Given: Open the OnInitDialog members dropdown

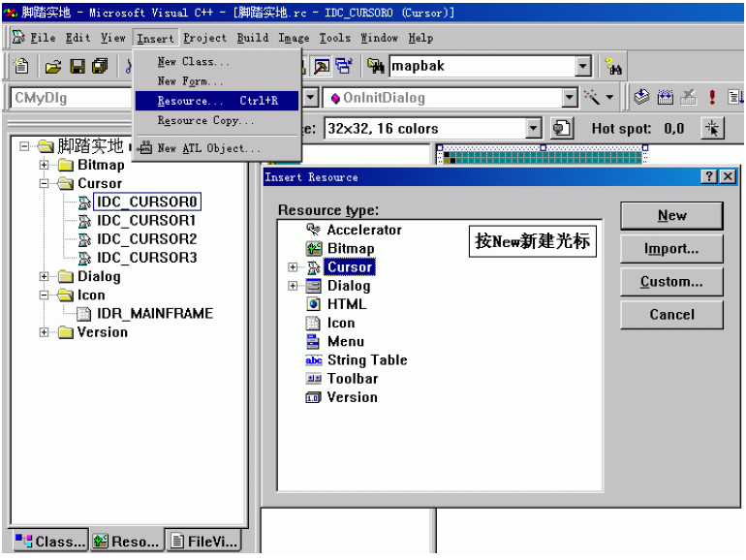Looking at the screenshot, I should (x=570, y=98).
